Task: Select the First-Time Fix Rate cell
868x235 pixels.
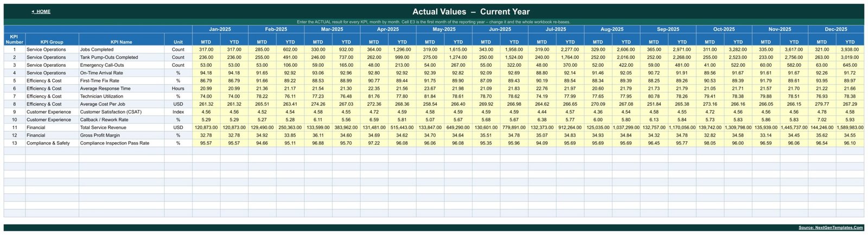Action: [122, 80]
